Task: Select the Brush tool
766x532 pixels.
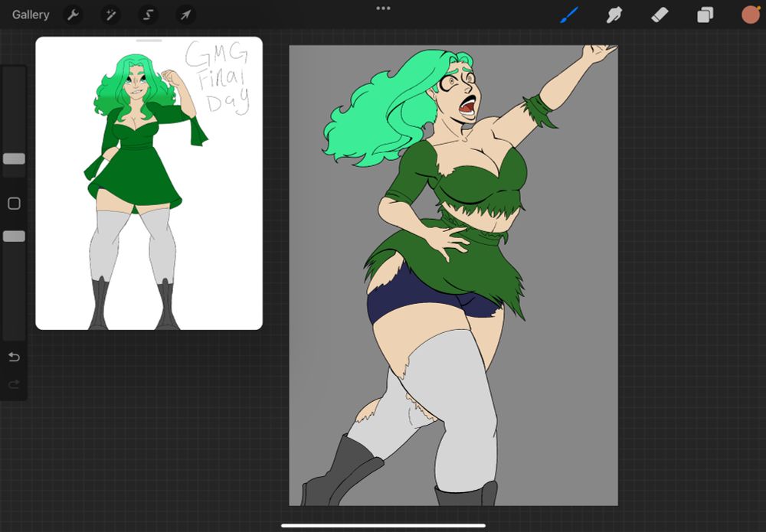Action: [x=569, y=15]
